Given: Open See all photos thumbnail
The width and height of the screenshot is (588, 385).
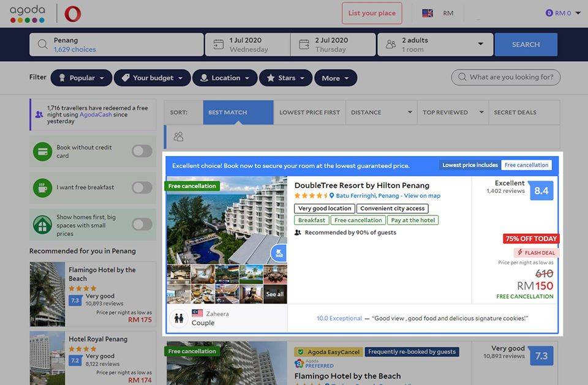Looking at the screenshot, I should [275, 294].
